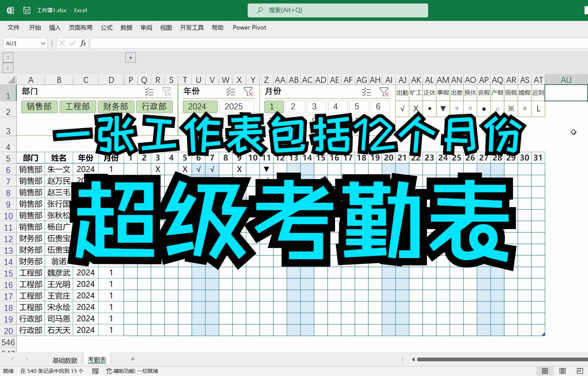Toggle multi-select on the 年份 slicer

[x=231, y=92]
